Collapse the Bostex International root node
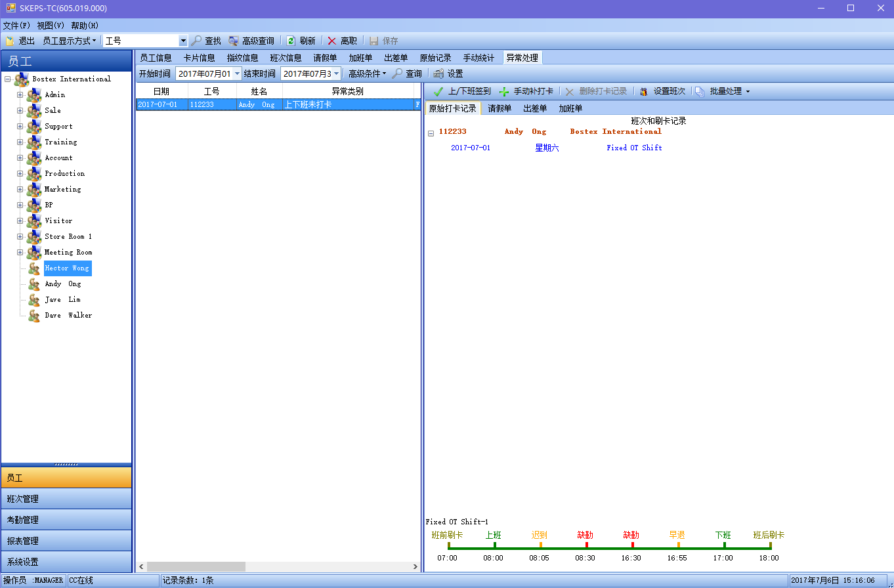This screenshot has width=894, height=588. pyautogui.click(x=7, y=79)
